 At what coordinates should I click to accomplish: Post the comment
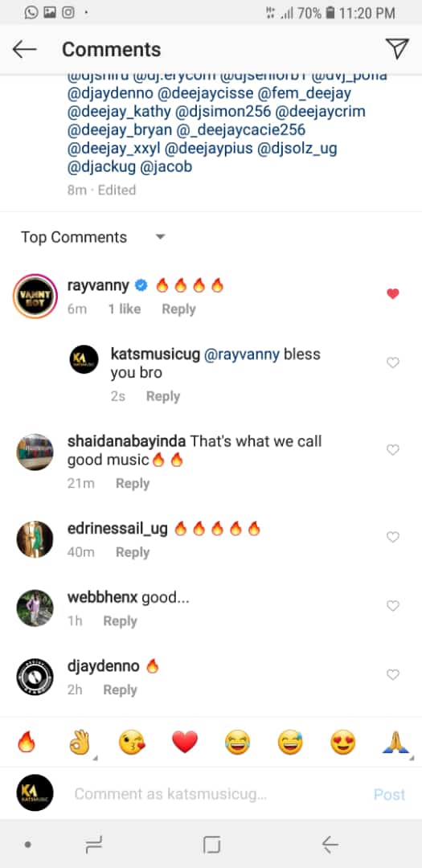389,794
